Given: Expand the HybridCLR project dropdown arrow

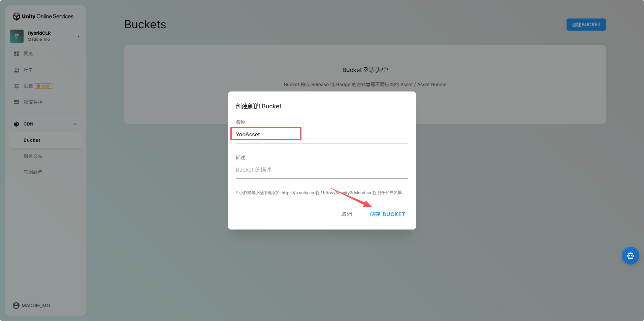Looking at the screenshot, I should click(x=78, y=36).
